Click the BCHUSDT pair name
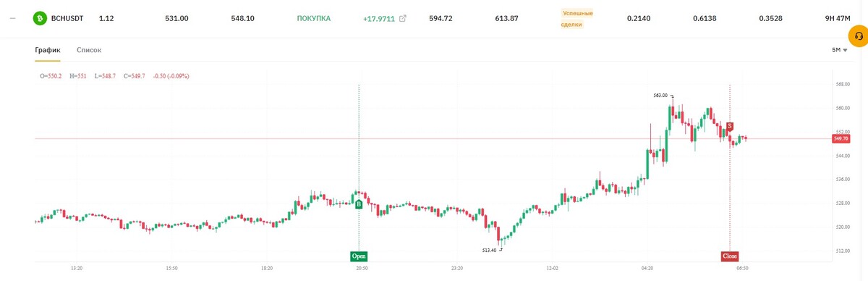 pyautogui.click(x=67, y=19)
